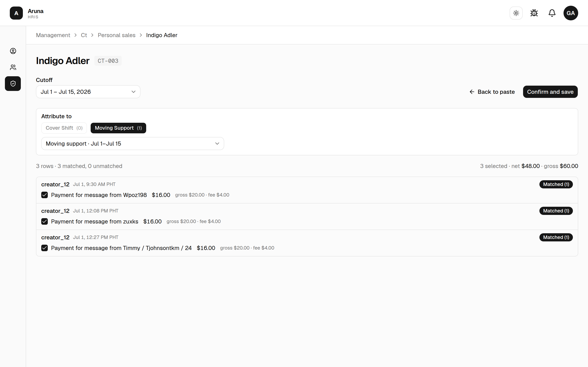Open the profile circle sidebar icon
Image resolution: width=588 pixels, height=367 pixels.
[13, 51]
